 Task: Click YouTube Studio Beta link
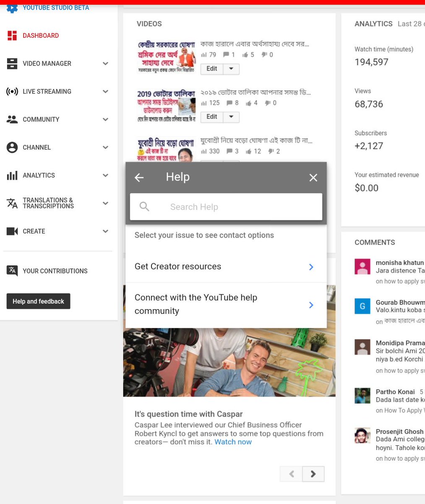(x=56, y=8)
